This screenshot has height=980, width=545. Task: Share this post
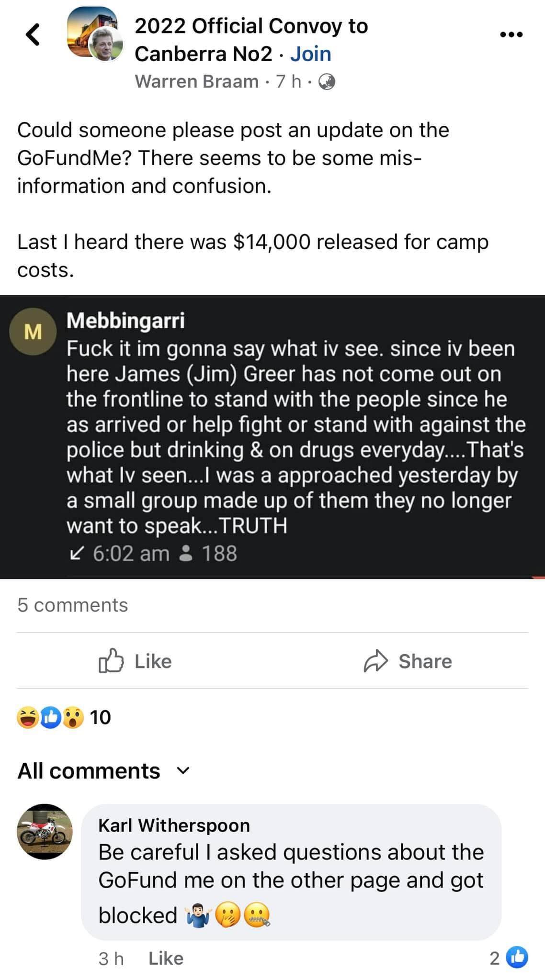coord(408,661)
